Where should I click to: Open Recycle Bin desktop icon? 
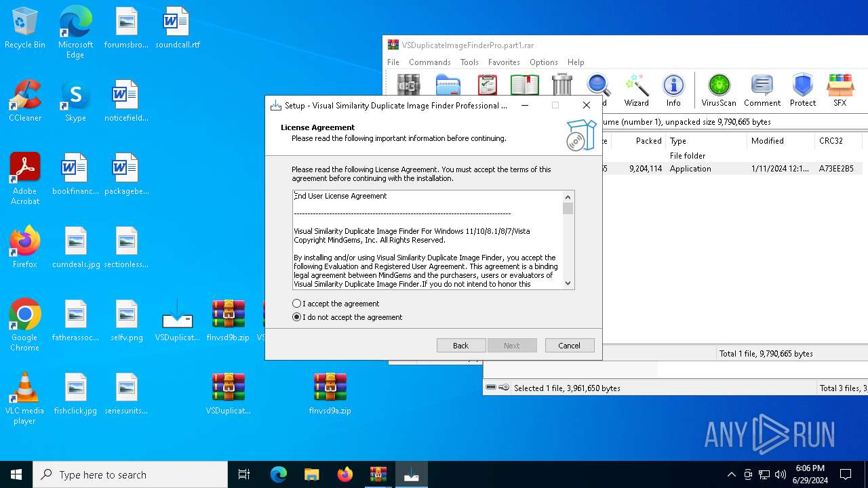[25, 28]
